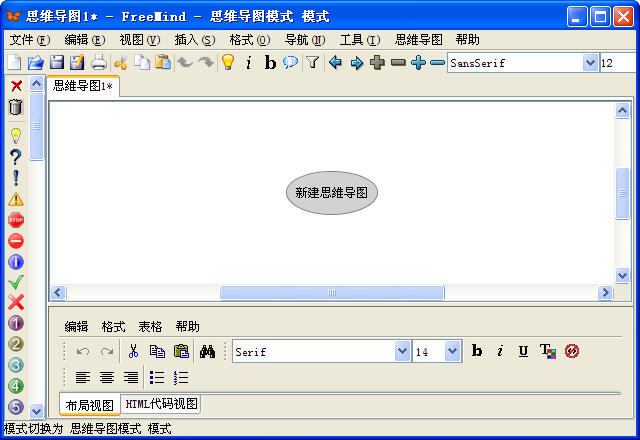Screen dimensions: 640x440
Task: Open the Serif font dropdown
Action: [x=402, y=351]
